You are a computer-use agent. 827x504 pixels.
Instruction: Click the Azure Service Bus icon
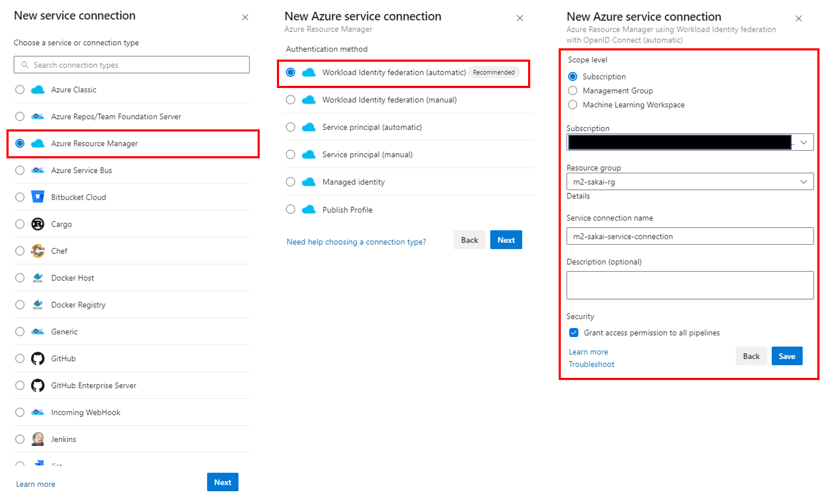[x=38, y=170]
